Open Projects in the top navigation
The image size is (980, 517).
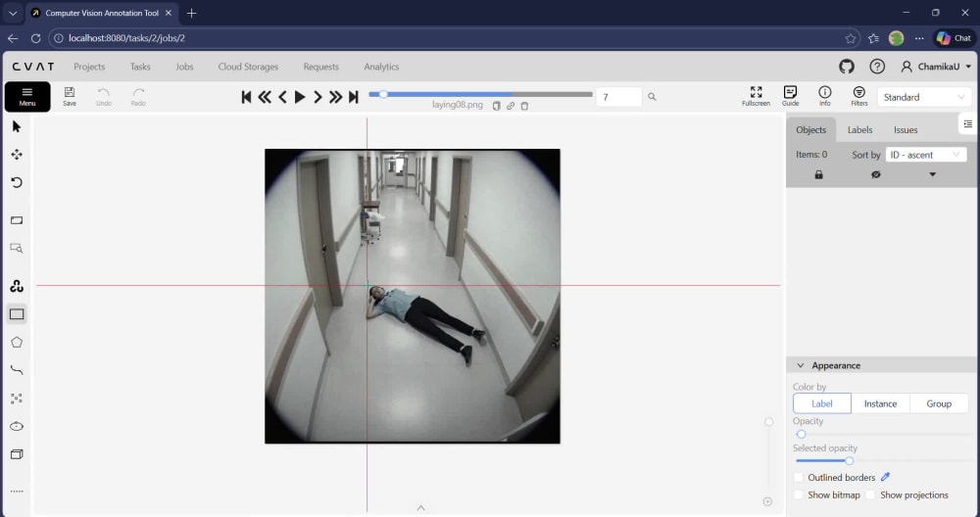click(x=89, y=67)
